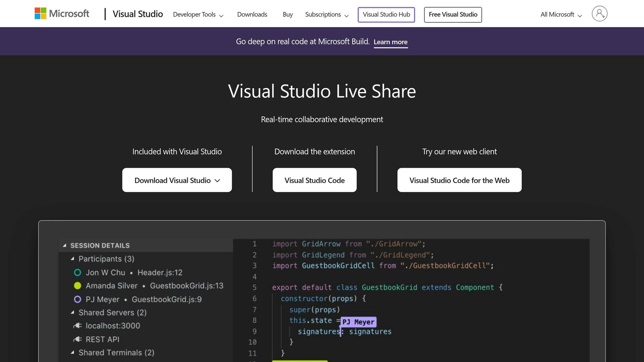Click the 'Included with Visual Studio' label

177,151
